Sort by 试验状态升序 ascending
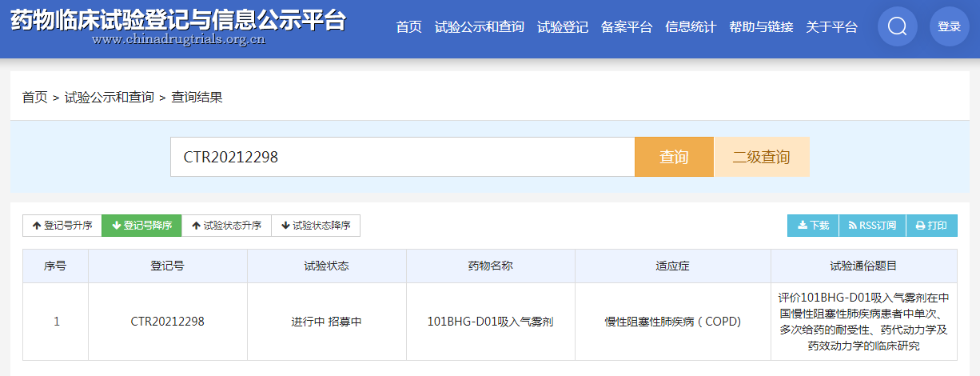Image resolution: width=980 pixels, height=376 pixels. click(x=227, y=226)
